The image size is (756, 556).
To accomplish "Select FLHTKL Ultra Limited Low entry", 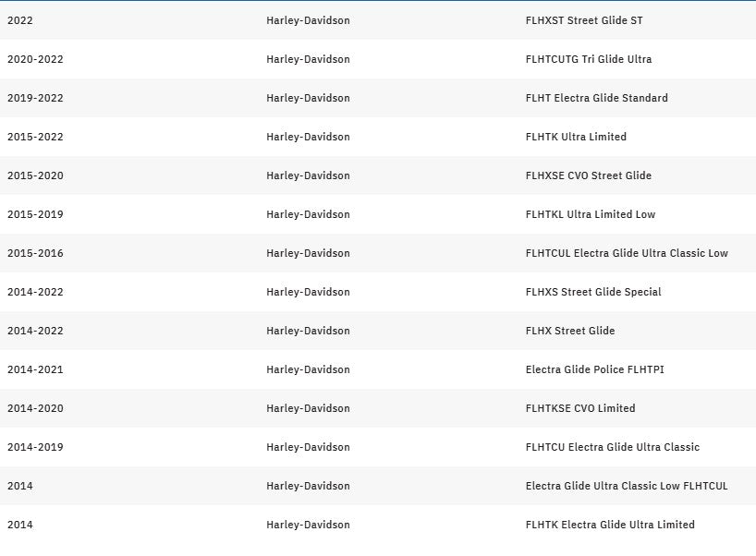I will pyautogui.click(x=590, y=214).
